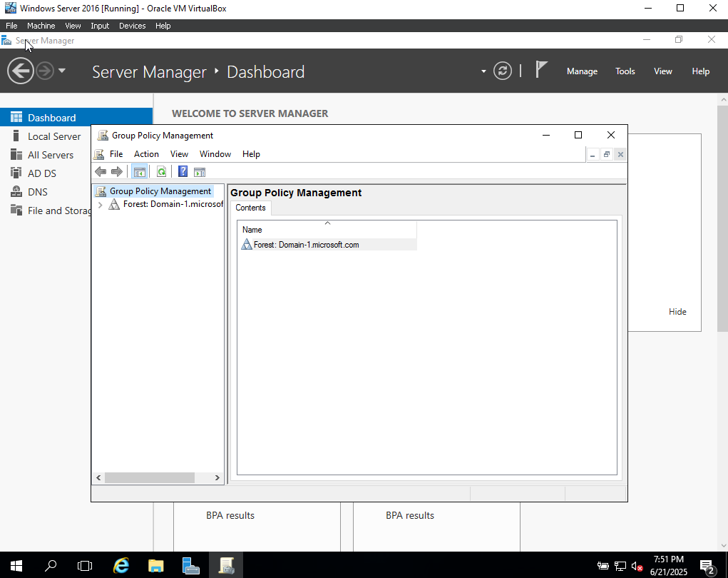This screenshot has width=728, height=578.
Task: Click Server Manager vertical scrollbar thumb
Action: pos(723,218)
